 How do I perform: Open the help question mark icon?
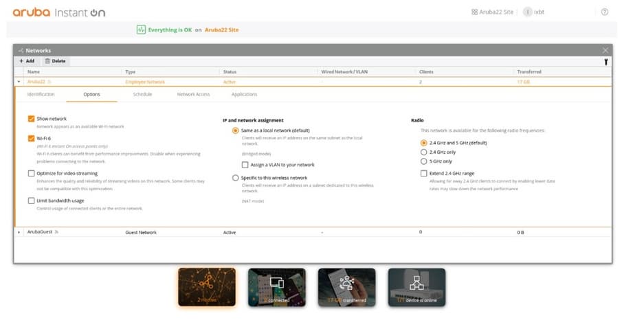click(x=605, y=12)
